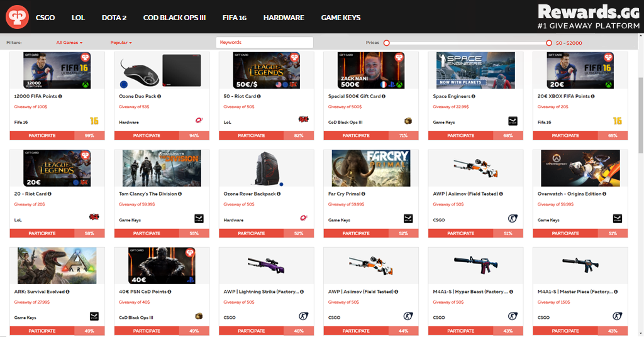
Task: Click info icon beside Ozone Rover Backpack
Action: tap(279, 194)
